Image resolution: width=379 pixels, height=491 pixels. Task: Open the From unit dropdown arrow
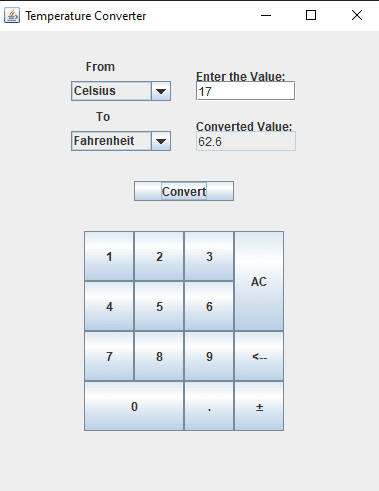pos(161,91)
